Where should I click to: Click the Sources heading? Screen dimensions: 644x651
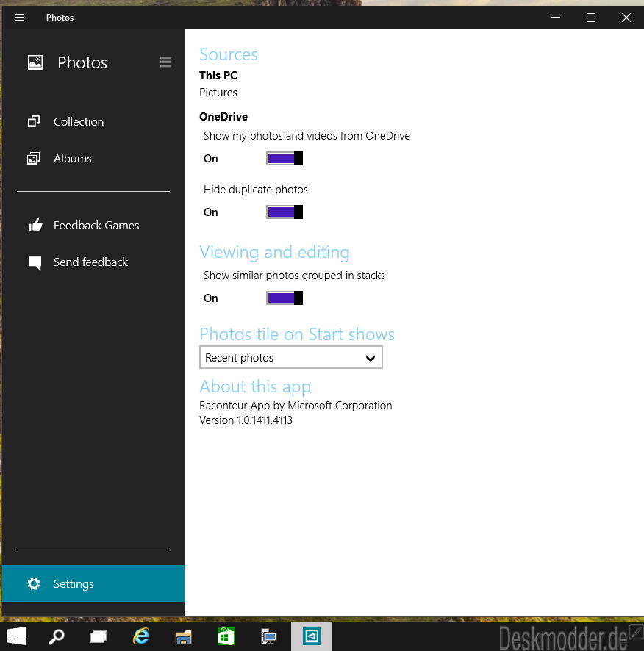[x=229, y=54]
